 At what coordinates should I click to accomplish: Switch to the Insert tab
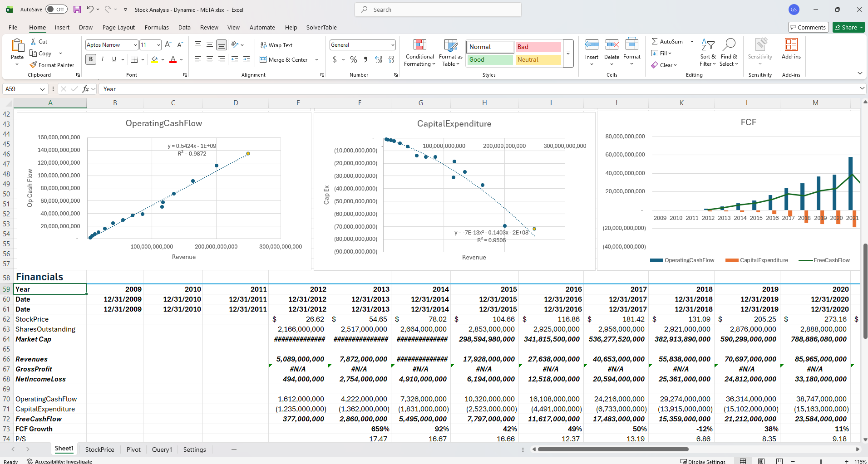point(62,27)
